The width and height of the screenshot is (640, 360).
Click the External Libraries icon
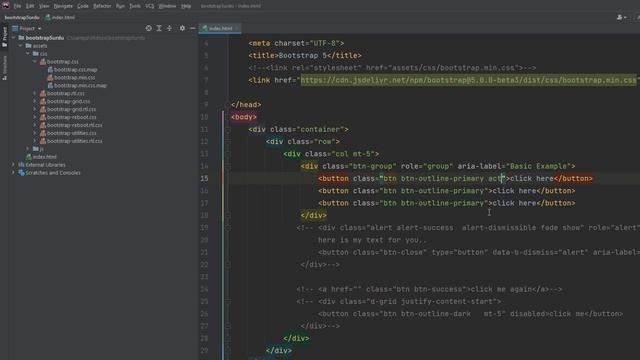22,165
